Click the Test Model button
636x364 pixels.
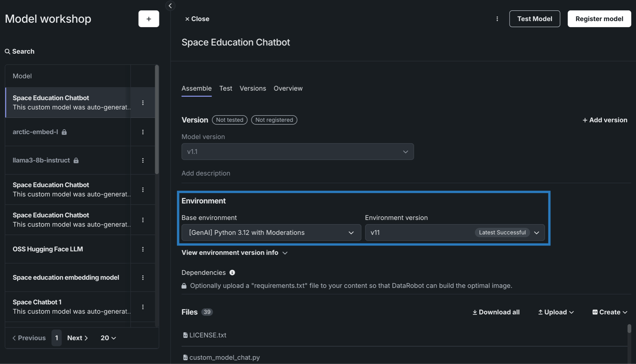click(534, 19)
